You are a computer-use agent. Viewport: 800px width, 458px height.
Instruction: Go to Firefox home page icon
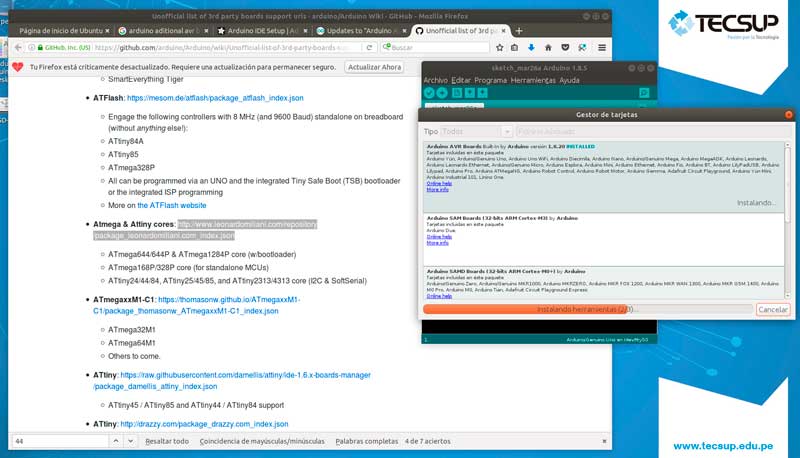(x=548, y=47)
